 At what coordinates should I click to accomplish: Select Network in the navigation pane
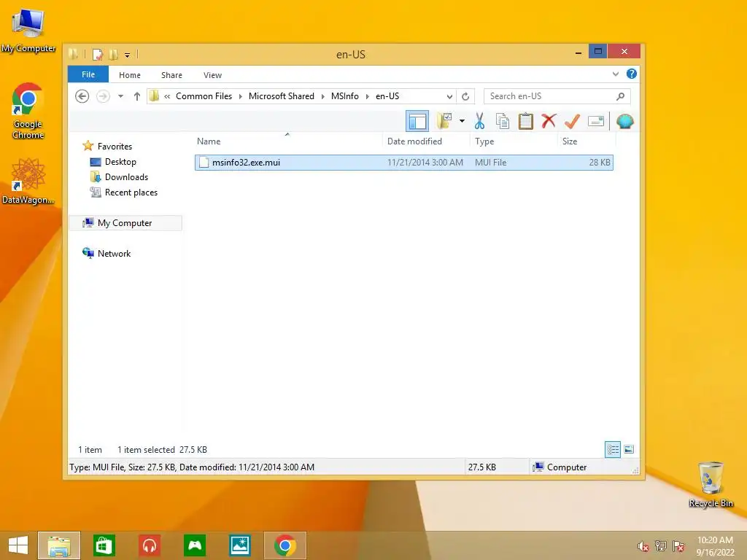tap(114, 253)
